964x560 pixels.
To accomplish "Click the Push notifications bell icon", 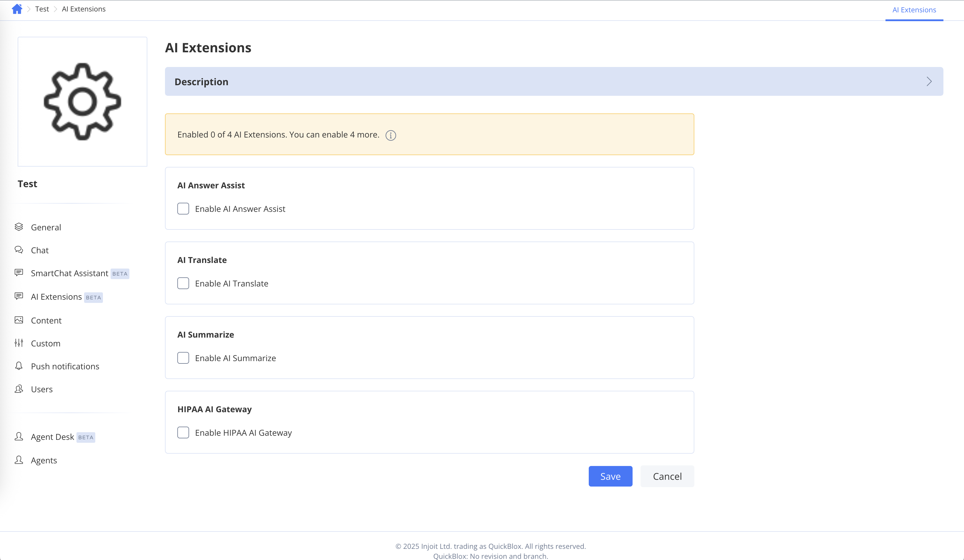I will (x=19, y=366).
